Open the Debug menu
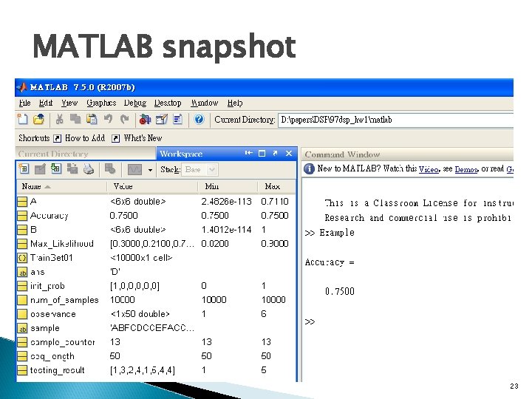This screenshot has width=532, height=399. pos(135,103)
